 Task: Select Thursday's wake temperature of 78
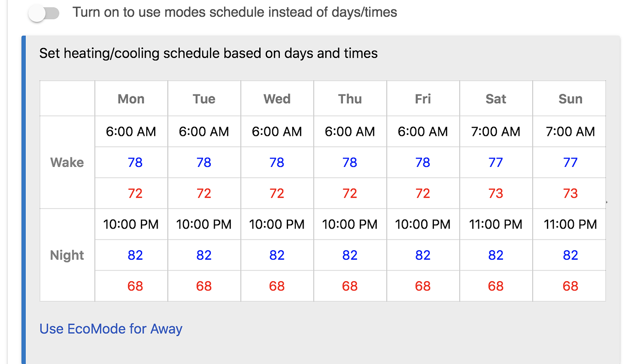[350, 162]
